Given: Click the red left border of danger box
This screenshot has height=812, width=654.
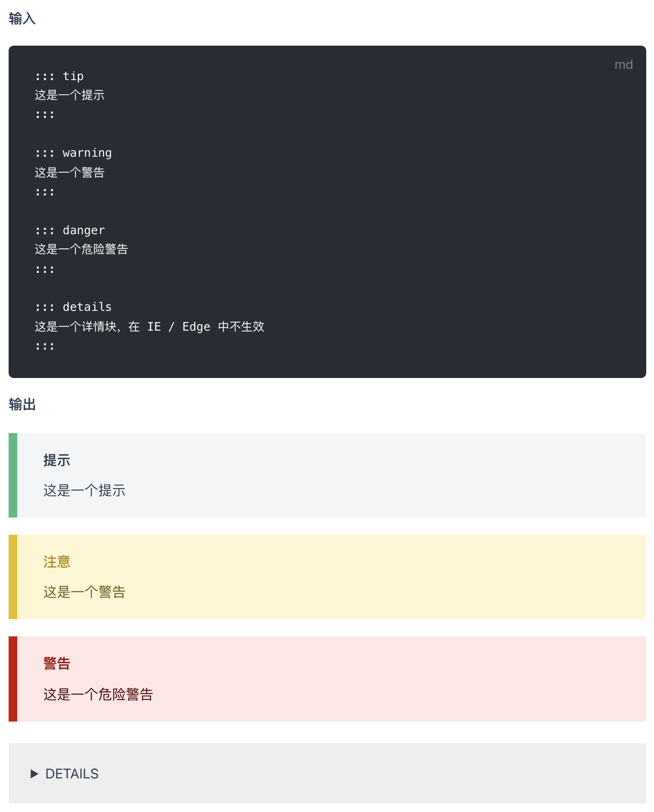Looking at the screenshot, I should tap(13, 679).
